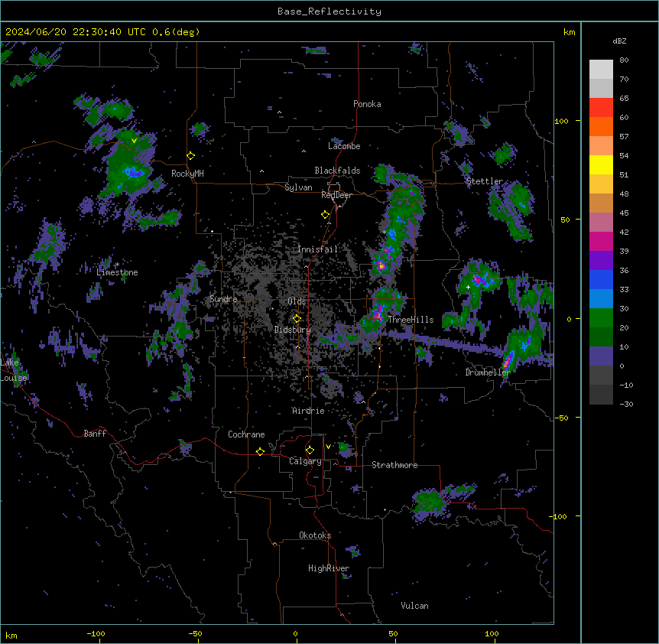Viewport: 659px width, 644px height.
Task: Click the RockyMH city label
Action: point(187,173)
